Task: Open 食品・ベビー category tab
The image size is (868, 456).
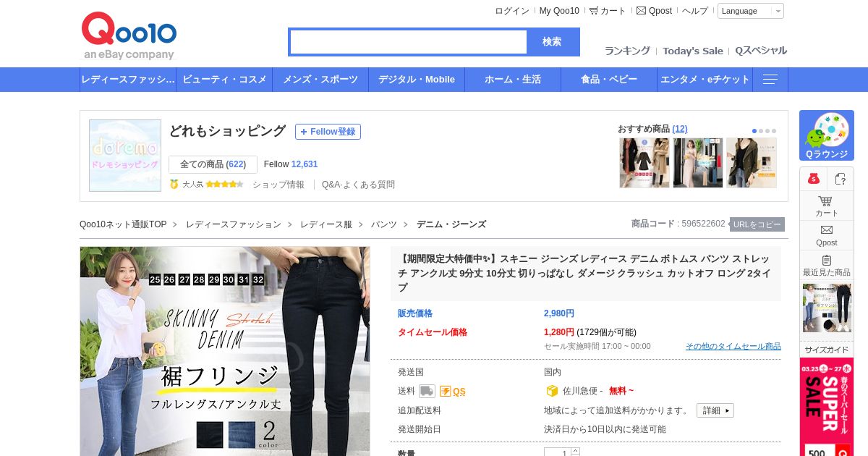Action: pyautogui.click(x=609, y=80)
